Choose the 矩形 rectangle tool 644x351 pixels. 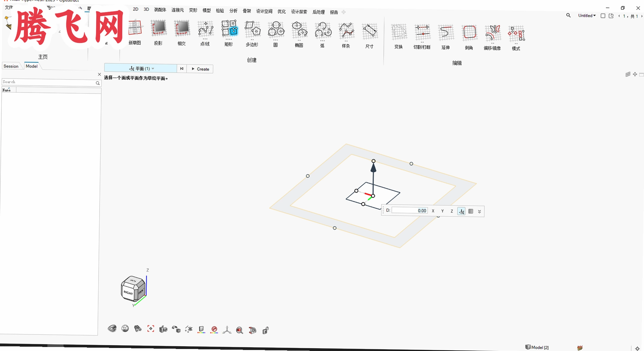[x=229, y=33]
